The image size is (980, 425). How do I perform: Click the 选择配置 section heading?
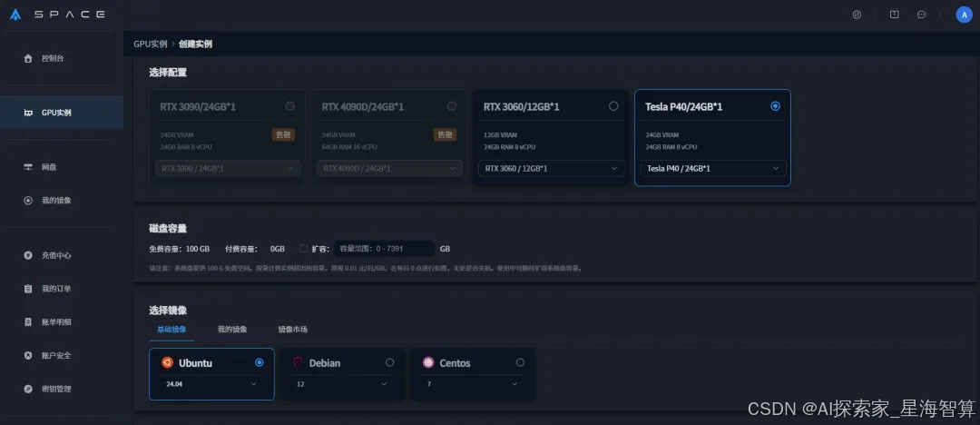(x=168, y=72)
